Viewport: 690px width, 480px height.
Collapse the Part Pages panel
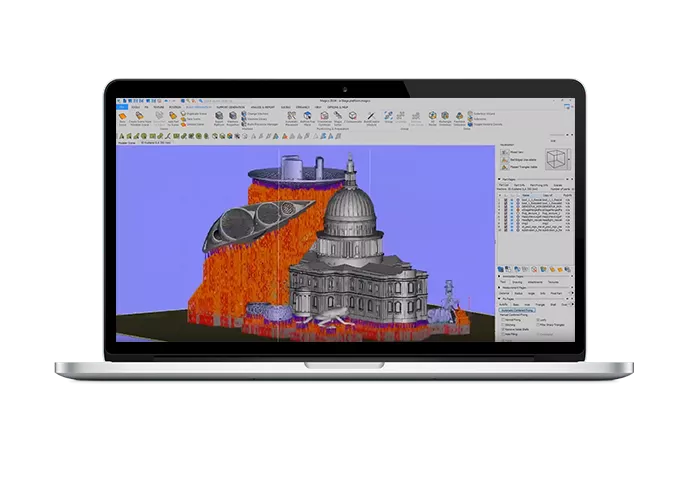point(499,179)
